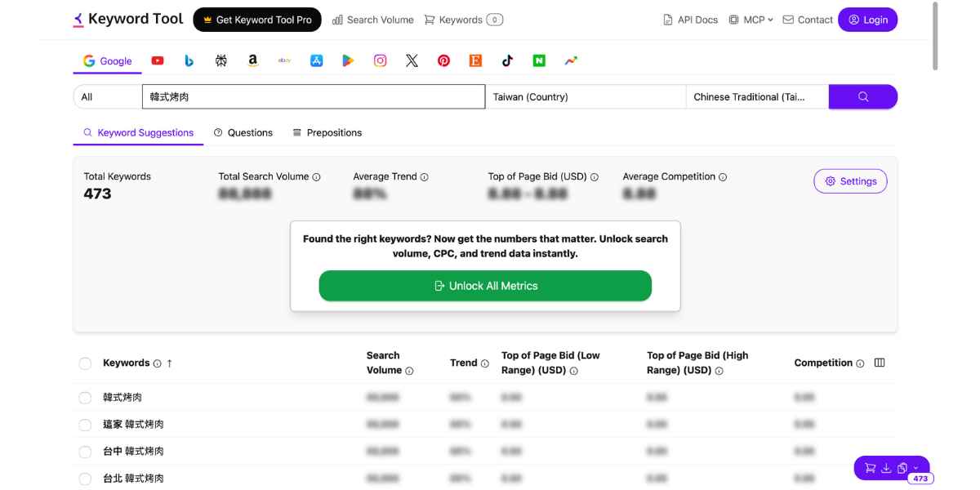980x490 pixels.
Task: Click info icon beside Search Volume header
Action: click(x=409, y=371)
